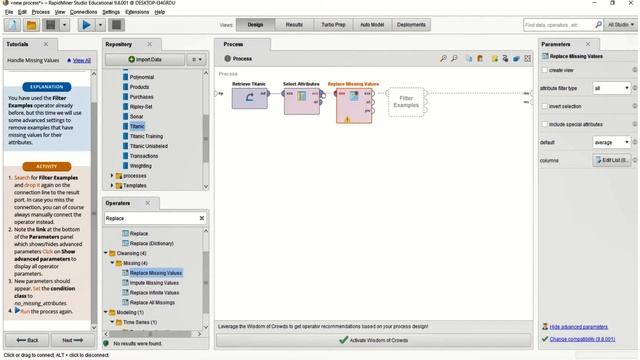The width and height of the screenshot is (640, 360).
Task: Collapse the Missing folder in Operators
Action: click(x=112, y=263)
